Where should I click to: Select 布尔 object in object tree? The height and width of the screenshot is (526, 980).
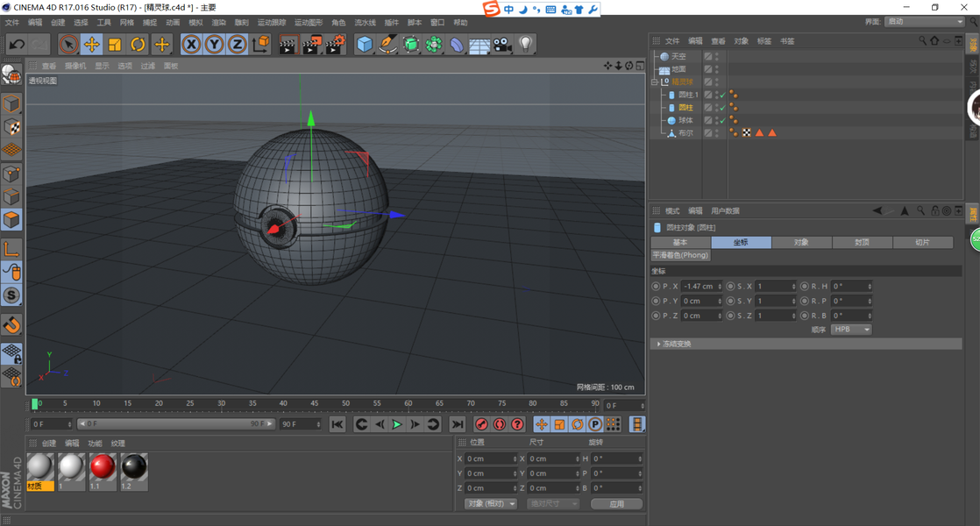click(685, 133)
